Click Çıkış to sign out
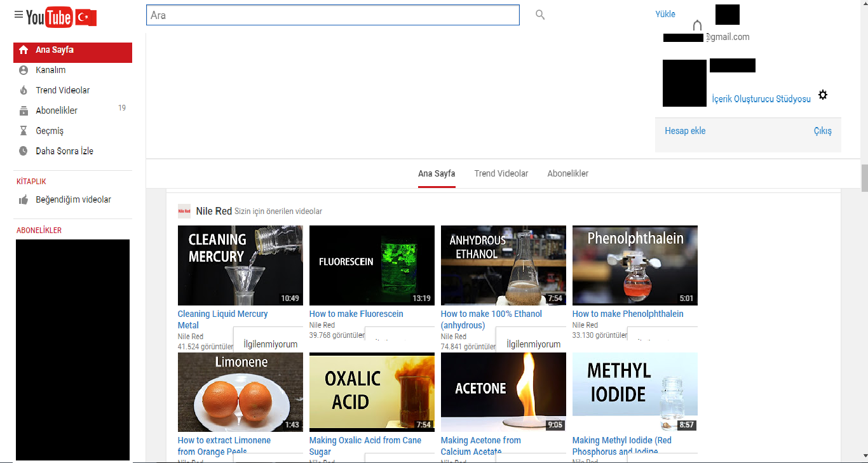 click(x=823, y=131)
